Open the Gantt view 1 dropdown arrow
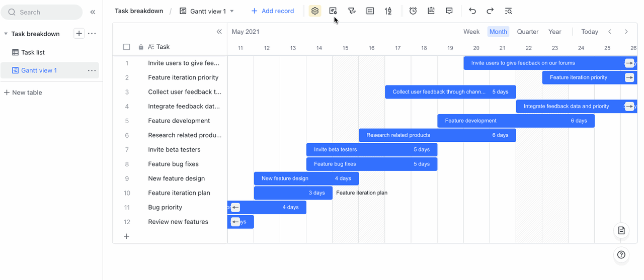 [231, 11]
